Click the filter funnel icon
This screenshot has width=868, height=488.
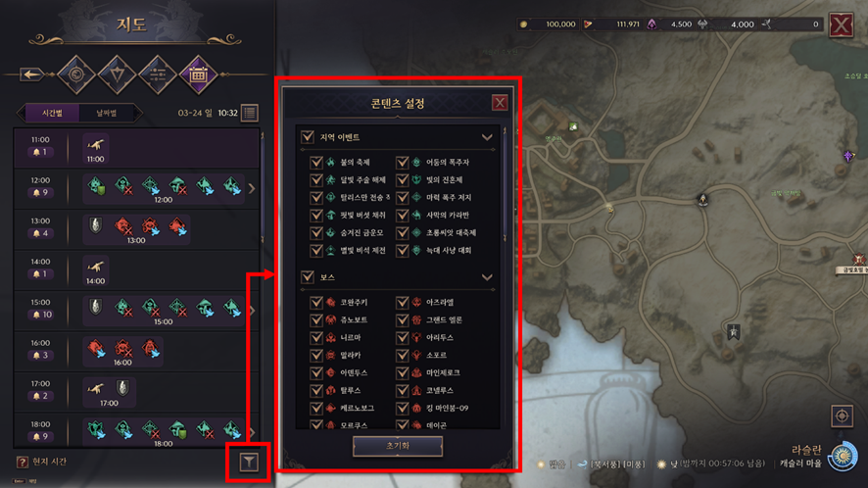coord(249,462)
